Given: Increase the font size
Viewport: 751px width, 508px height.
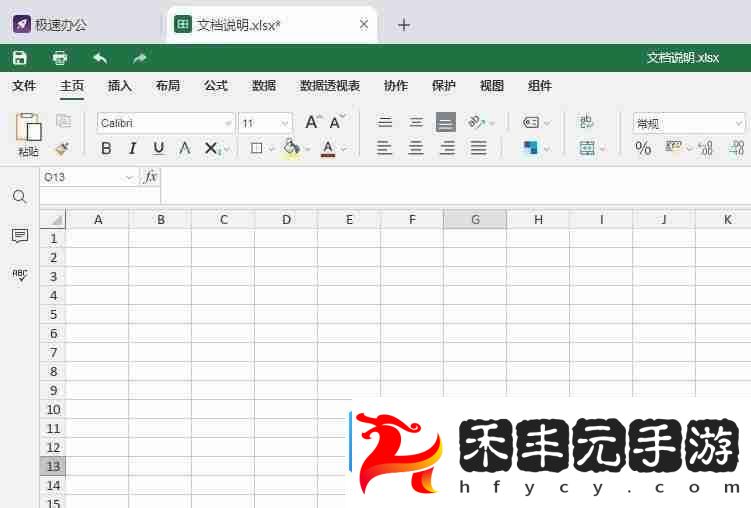Looking at the screenshot, I should pyautogui.click(x=313, y=122).
